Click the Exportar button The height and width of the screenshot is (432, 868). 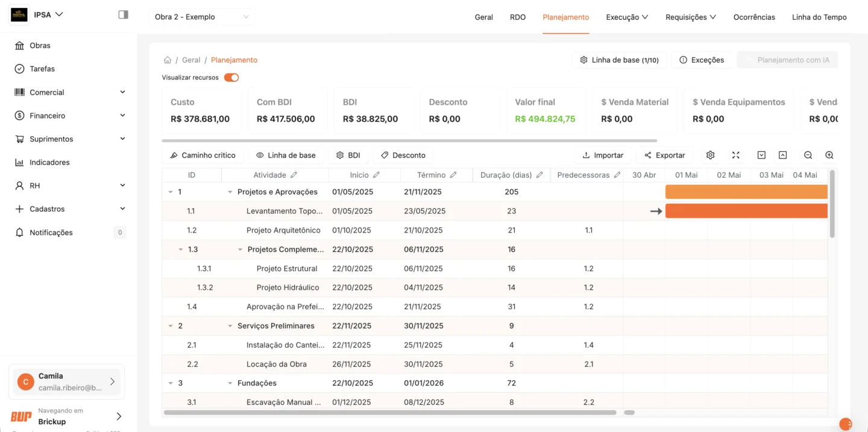(664, 155)
